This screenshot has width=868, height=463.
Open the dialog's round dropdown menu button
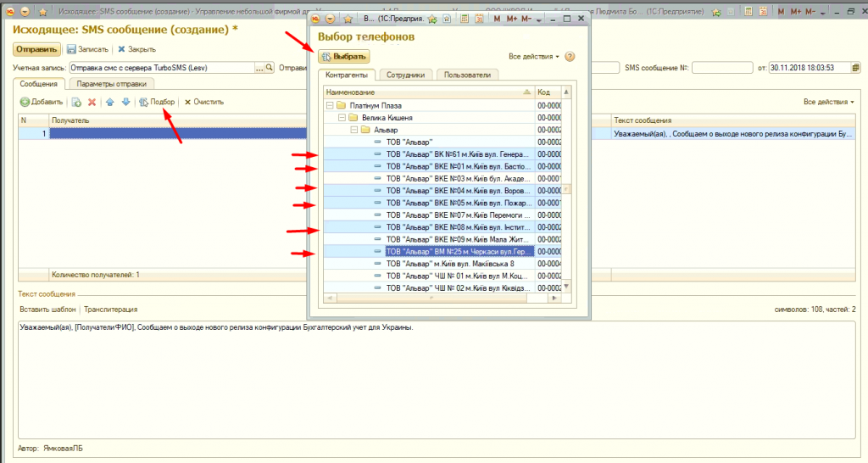(330, 19)
